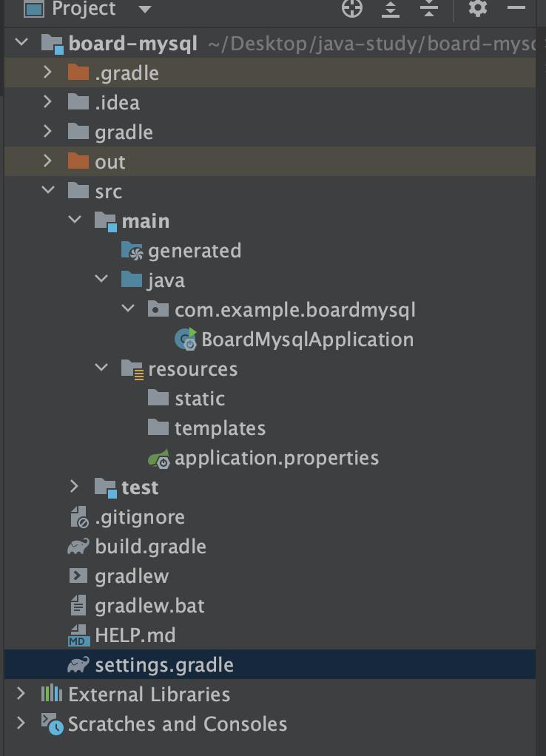Select the gradlew.bat file name

149,606
